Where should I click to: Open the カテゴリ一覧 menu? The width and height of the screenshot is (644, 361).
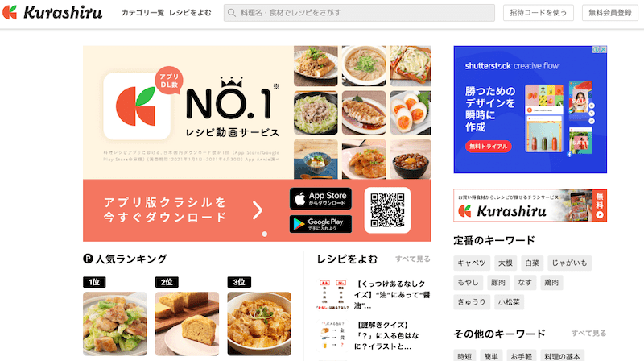pos(142,13)
